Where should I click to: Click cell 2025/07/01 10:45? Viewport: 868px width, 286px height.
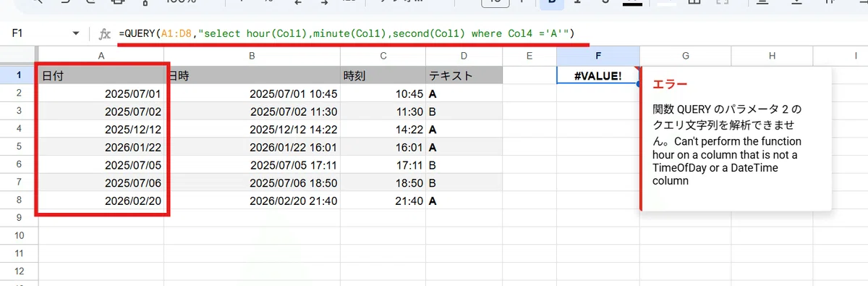point(252,93)
